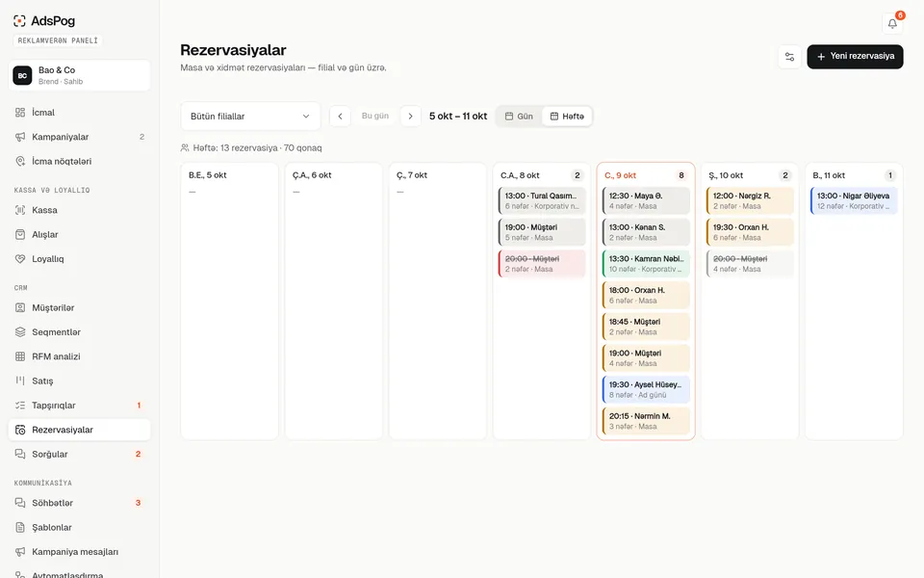Open the 20:15 Nərmin M. reservation
This screenshot has height=578, width=924.
click(x=646, y=421)
